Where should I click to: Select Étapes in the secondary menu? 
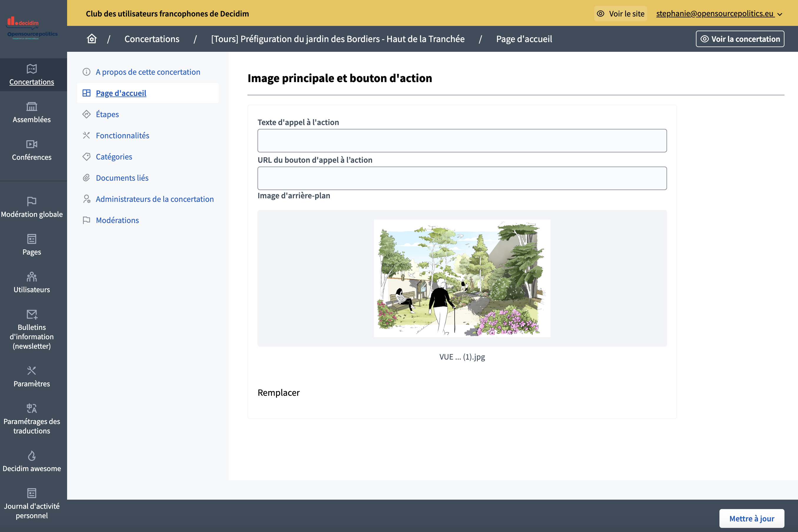tap(107, 114)
